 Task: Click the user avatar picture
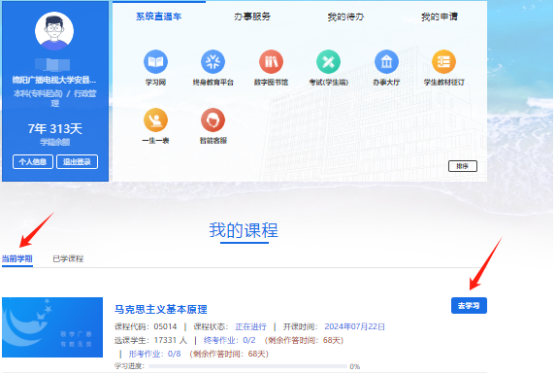click(54, 31)
